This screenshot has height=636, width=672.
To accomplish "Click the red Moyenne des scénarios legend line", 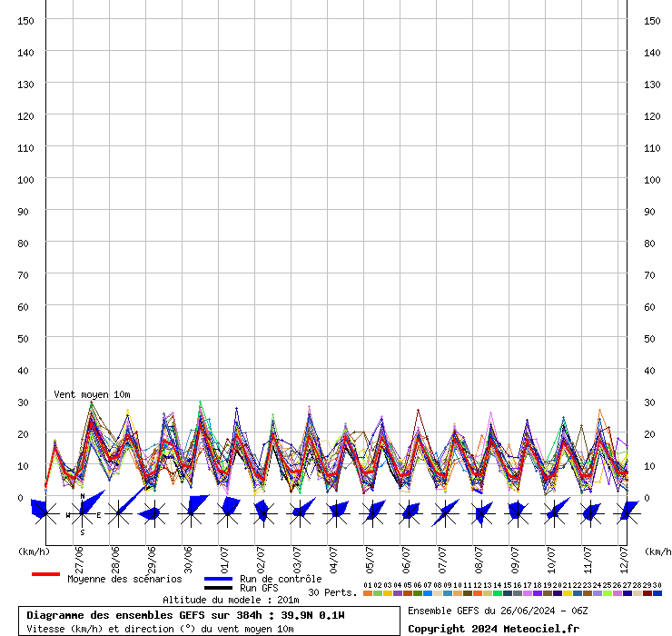I will 45,574.
